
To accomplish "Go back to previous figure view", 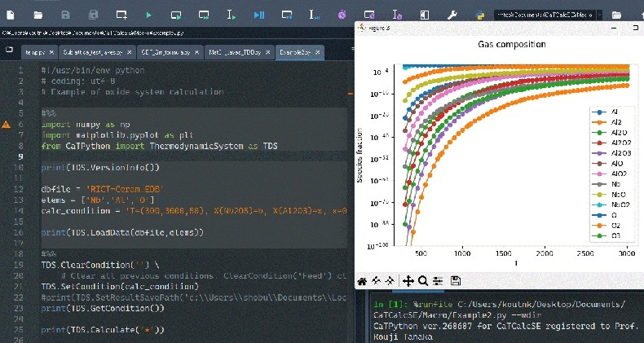I will [376, 281].
